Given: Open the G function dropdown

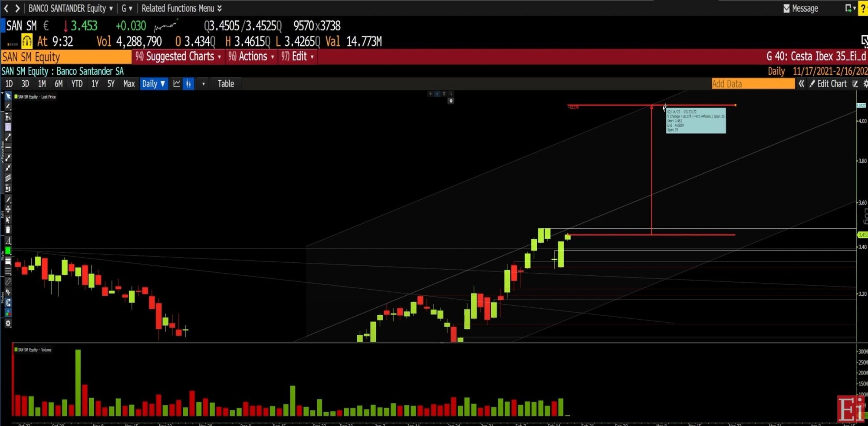Looking at the screenshot, I should pyautogui.click(x=127, y=8).
